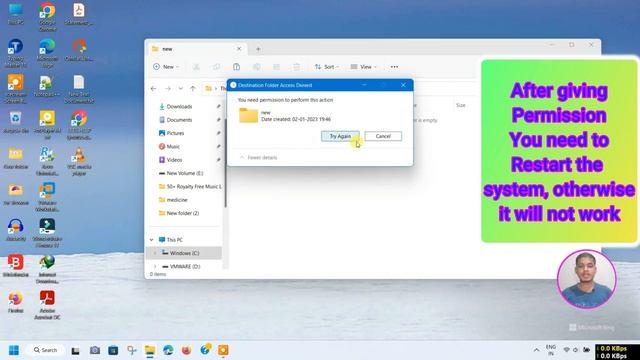
Task: Select This PC in the sidebar
Action: point(174,240)
